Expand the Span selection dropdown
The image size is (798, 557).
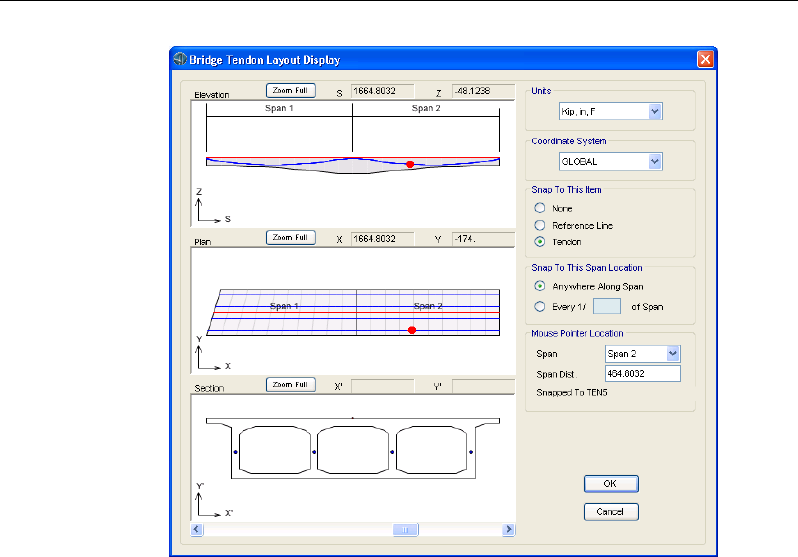click(672, 353)
